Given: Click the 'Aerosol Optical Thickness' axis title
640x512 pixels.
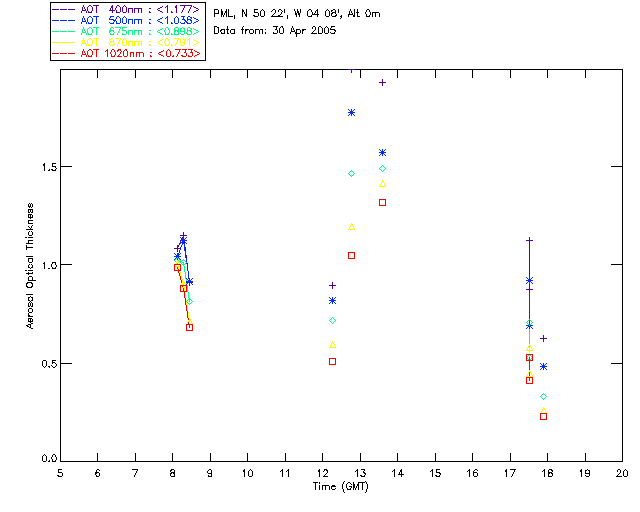Looking at the screenshot, I should click(30, 266).
